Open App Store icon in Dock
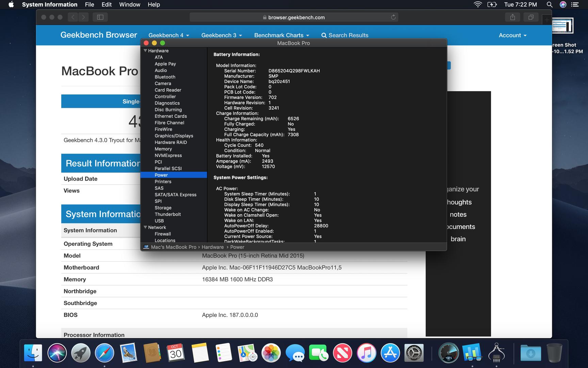The width and height of the screenshot is (588, 368). click(x=390, y=353)
